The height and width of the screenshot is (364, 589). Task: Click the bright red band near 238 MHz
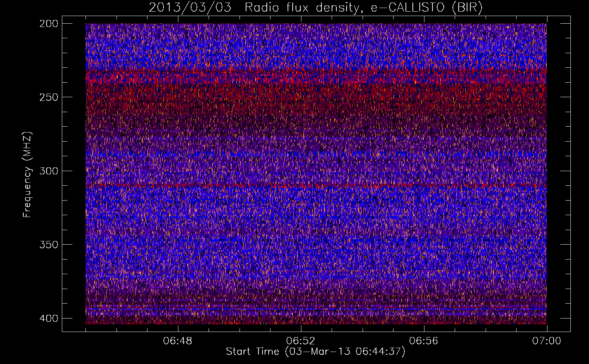[x=316, y=79]
